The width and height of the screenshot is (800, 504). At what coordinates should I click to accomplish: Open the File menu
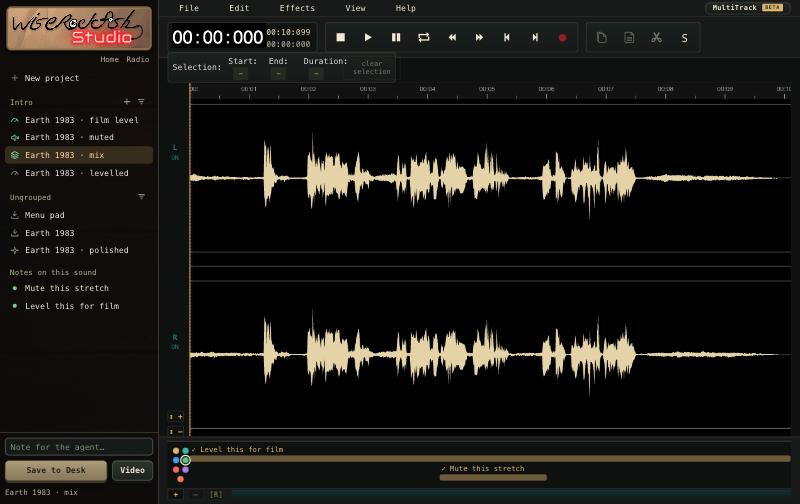[x=189, y=8]
